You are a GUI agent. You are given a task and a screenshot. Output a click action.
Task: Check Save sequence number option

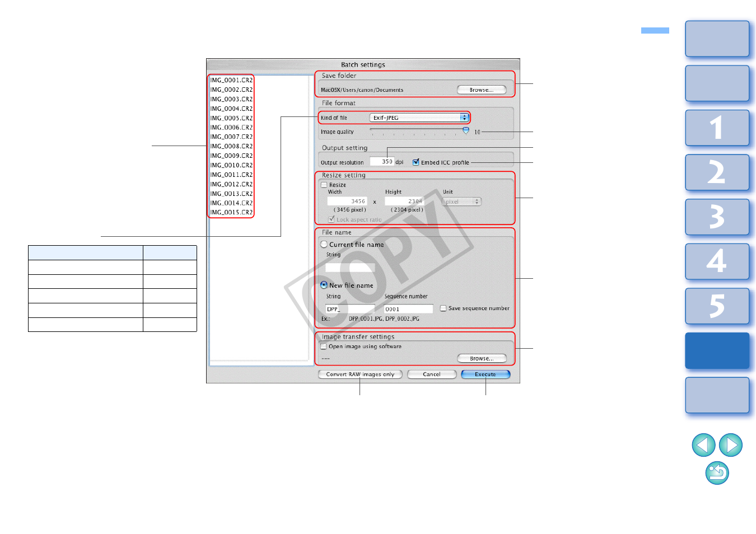(444, 308)
